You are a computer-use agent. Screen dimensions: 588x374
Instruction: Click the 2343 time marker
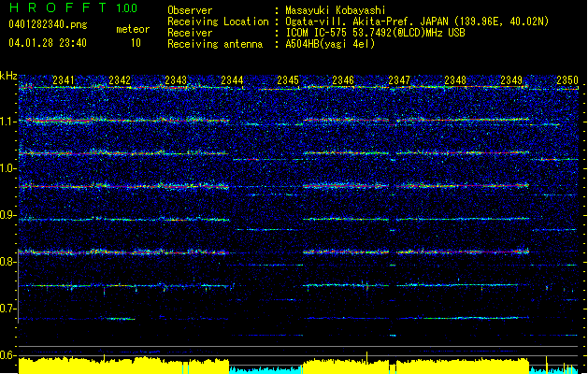click(176, 80)
